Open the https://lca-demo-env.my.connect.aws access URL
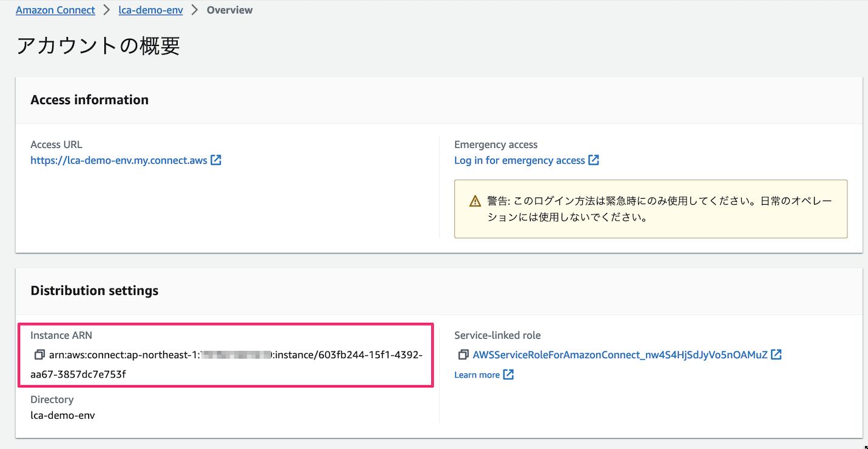Screen dimensions: 868x449 coord(119,161)
